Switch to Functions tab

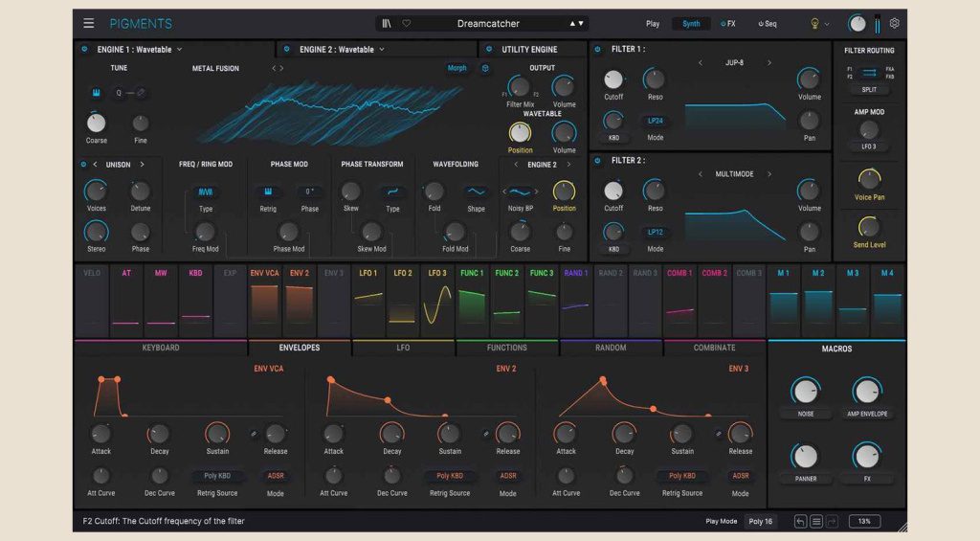(x=507, y=348)
